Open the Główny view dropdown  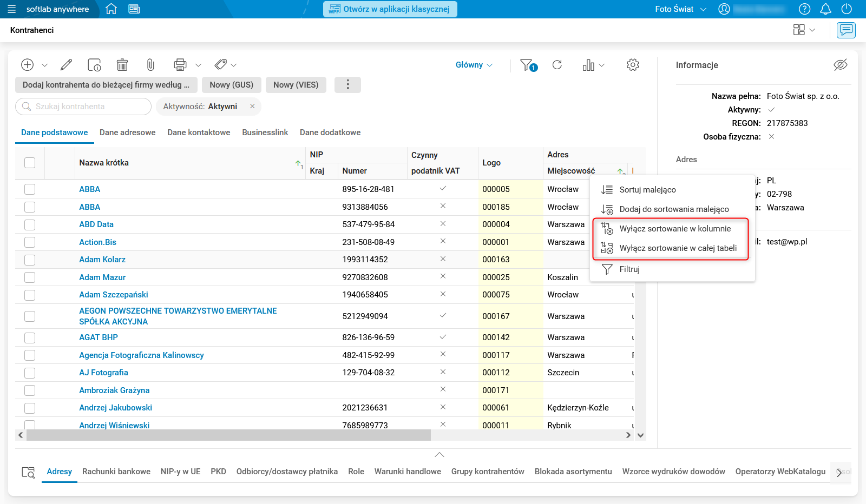(474, 65)
